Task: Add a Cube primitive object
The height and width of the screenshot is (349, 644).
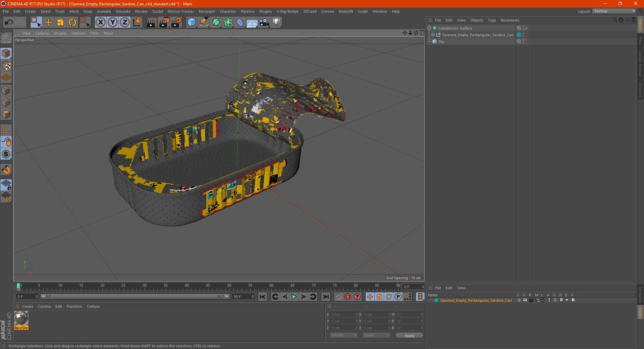Action: pyautogui.click(x=192, y=22)
